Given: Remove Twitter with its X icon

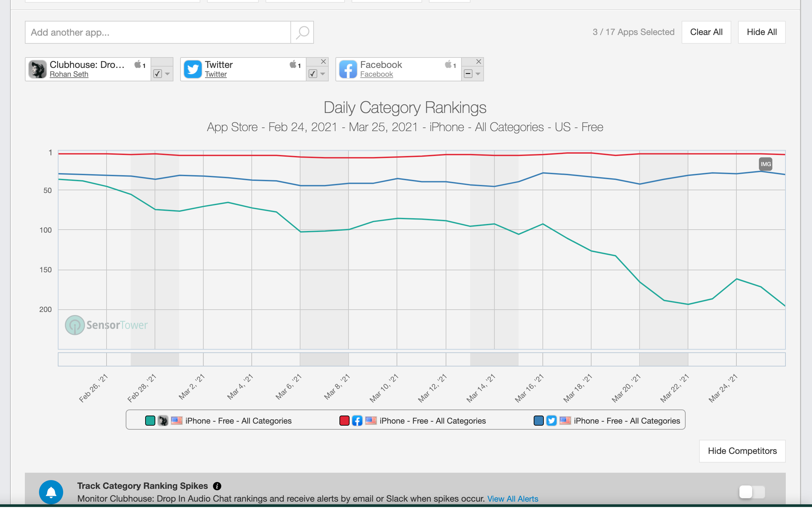Looking at the screenshot, I should 323,62.
